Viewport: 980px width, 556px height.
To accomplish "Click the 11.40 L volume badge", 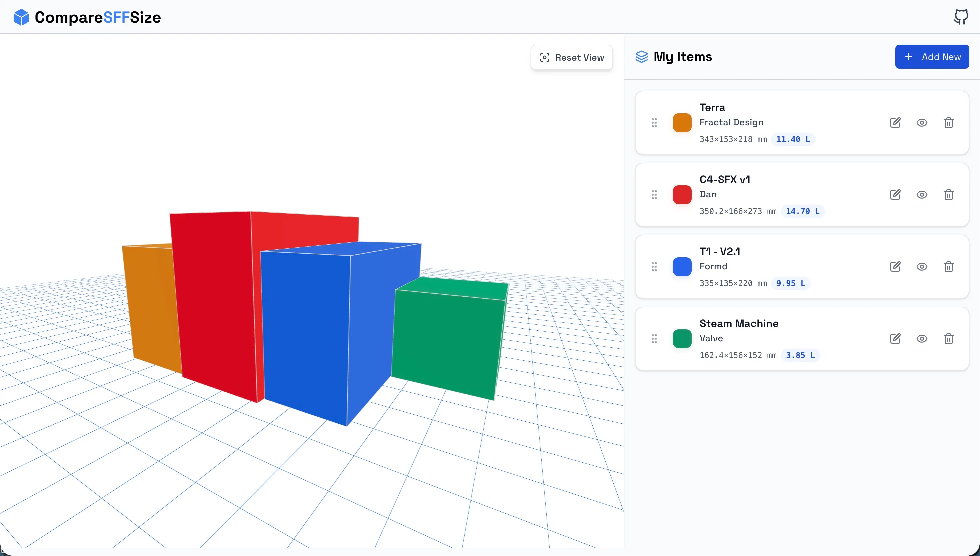I will [x=793, y=139].
